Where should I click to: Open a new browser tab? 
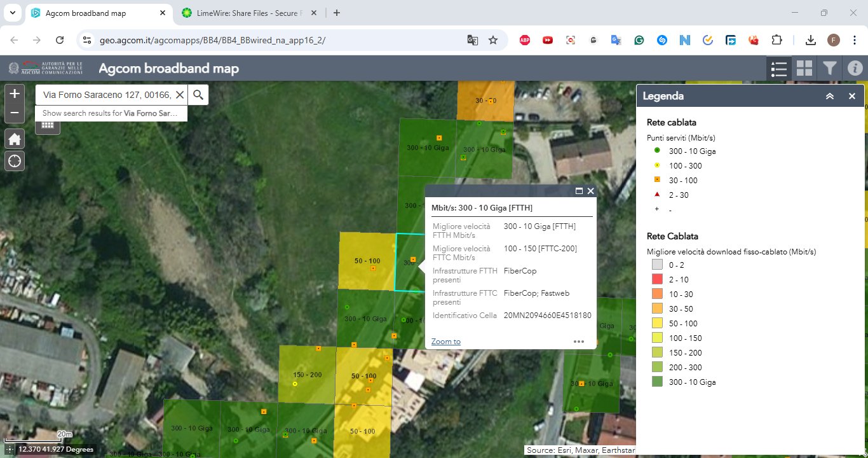pyautogui.click(x=337, y=13)
